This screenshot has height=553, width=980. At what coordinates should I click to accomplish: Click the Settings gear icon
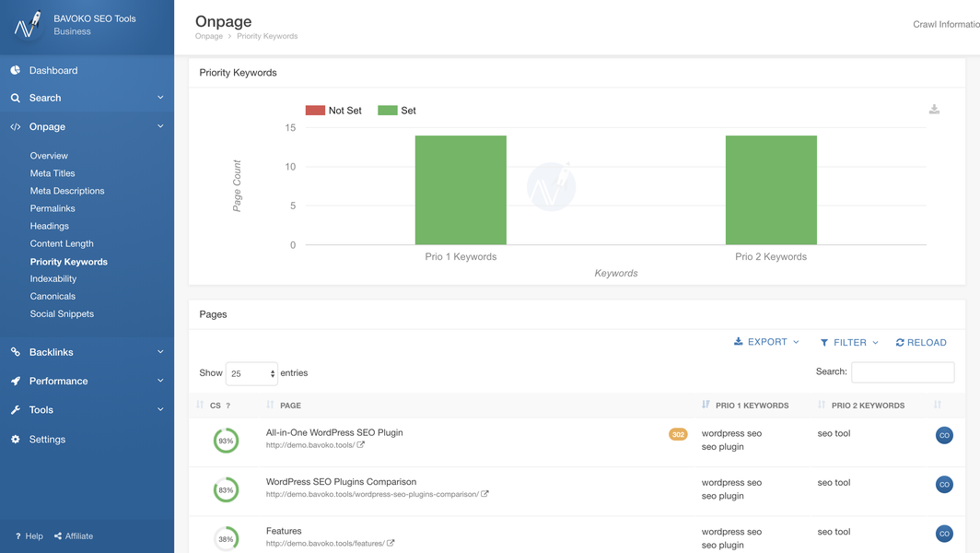[15, 439]
